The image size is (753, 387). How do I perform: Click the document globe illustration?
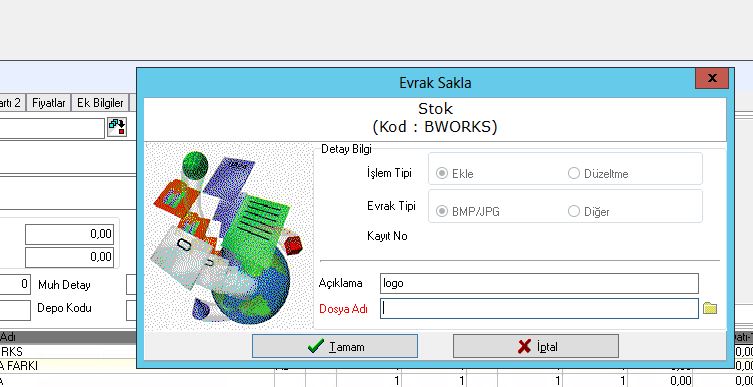229,235
